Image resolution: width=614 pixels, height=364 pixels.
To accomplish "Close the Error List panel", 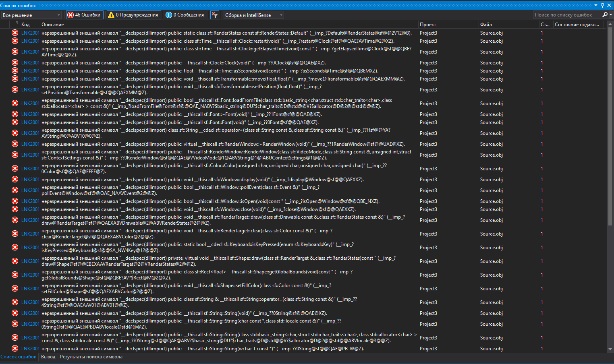I will click(x=609, y=5).
